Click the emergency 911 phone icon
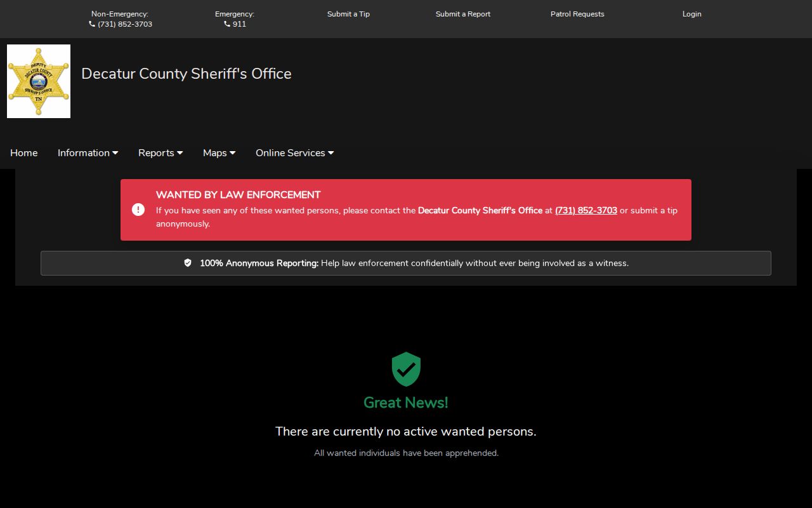The height and width of the screenshot is (508, 812). (227, 24)
